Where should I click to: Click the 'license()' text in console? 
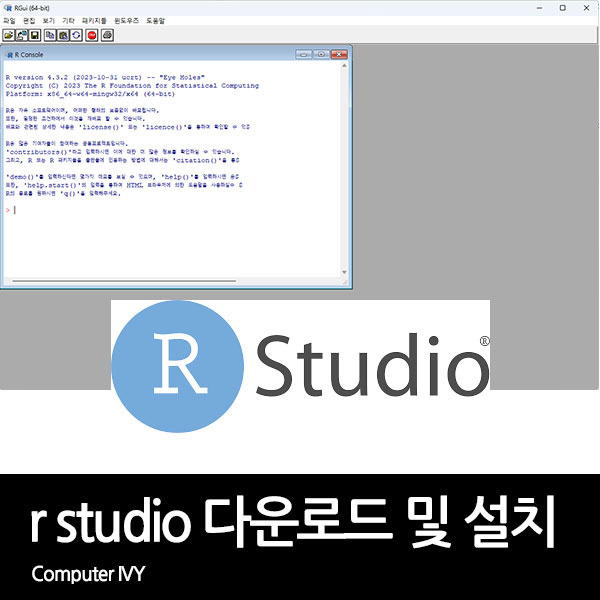click(x=101, y=127)
